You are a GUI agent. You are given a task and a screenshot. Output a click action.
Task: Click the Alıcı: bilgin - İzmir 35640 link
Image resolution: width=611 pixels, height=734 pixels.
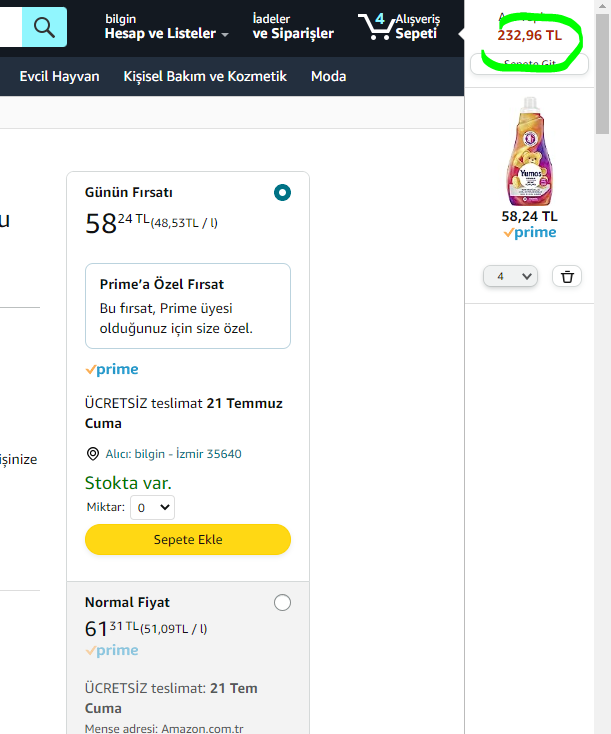[x=173, y=454]
